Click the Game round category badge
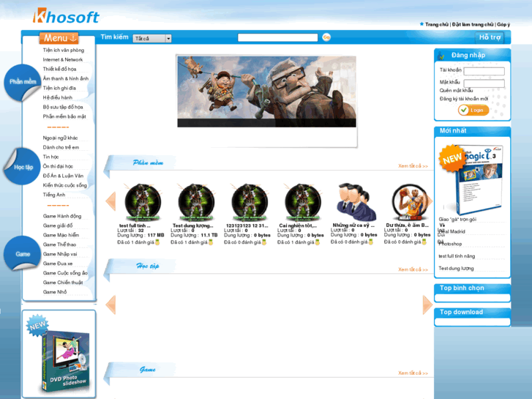Screen dimensions: 532x399 [23, 253]
